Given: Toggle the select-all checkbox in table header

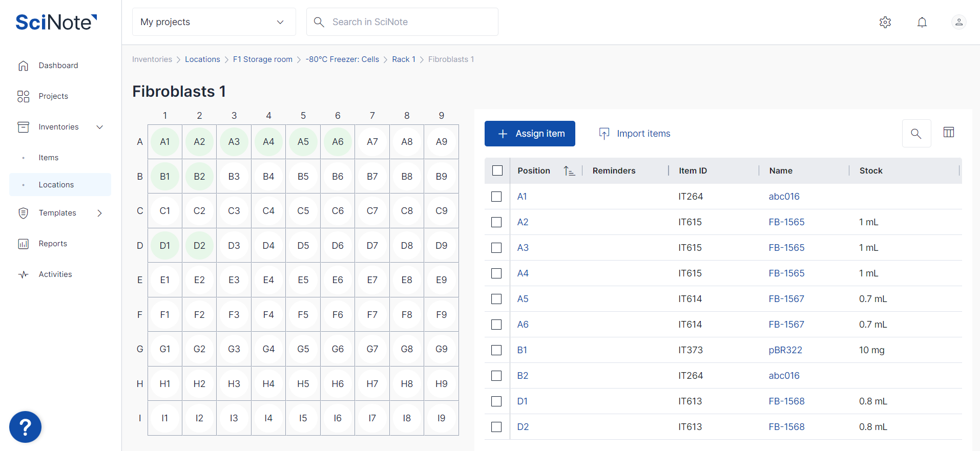Looking at the screenshot, I should 497,171.
